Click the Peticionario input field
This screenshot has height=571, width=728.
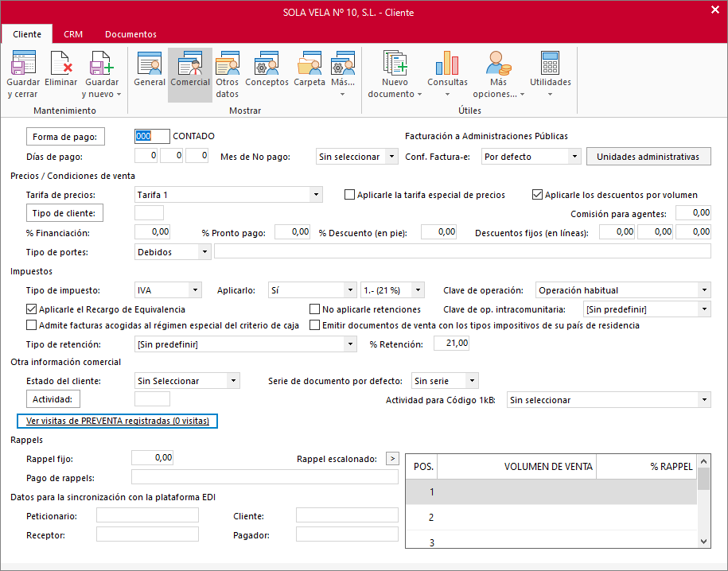click(147, 515)
